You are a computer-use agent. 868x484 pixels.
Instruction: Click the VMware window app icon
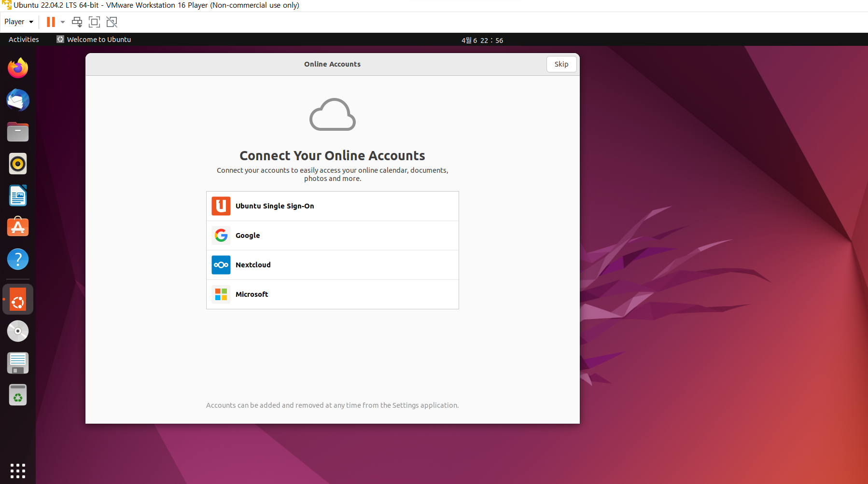click(x=7, y=5)
